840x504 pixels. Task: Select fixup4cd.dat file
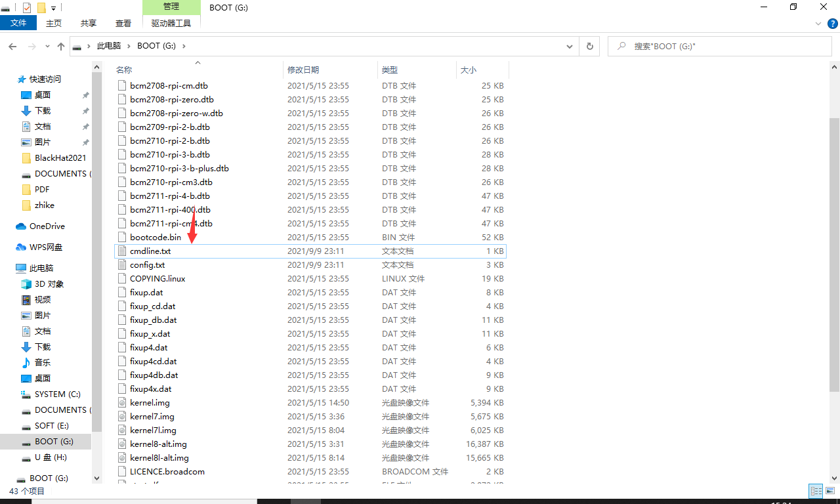pyautogui.click(x=153, y=362)
